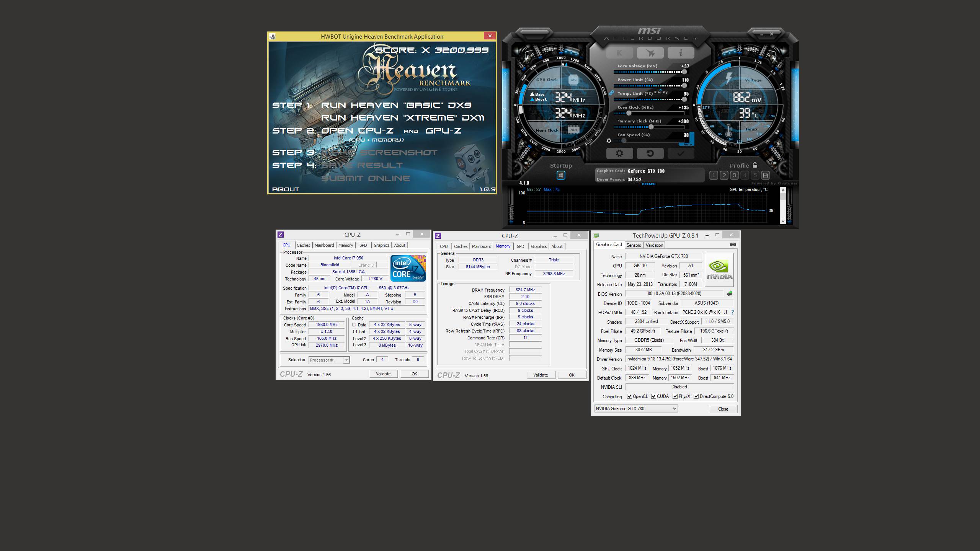
Task: Click RUN HEAVEN "BASIC" DX9
Action: 396,105
